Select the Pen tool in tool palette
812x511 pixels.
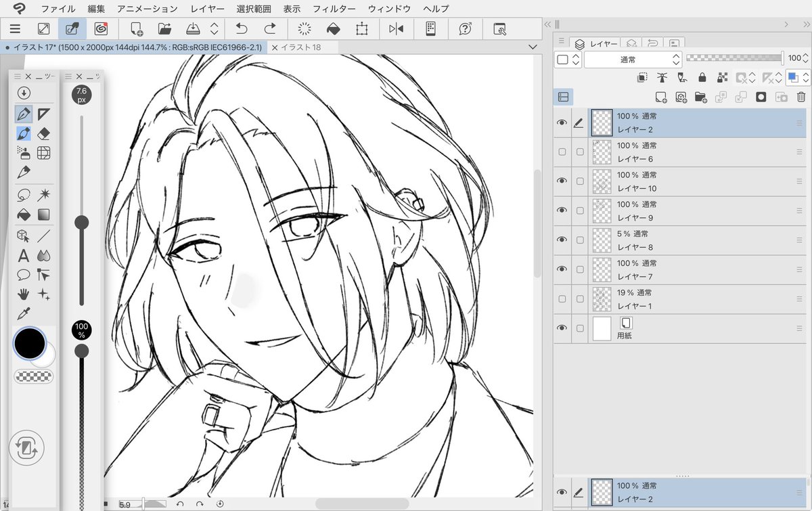click(24, 113)
